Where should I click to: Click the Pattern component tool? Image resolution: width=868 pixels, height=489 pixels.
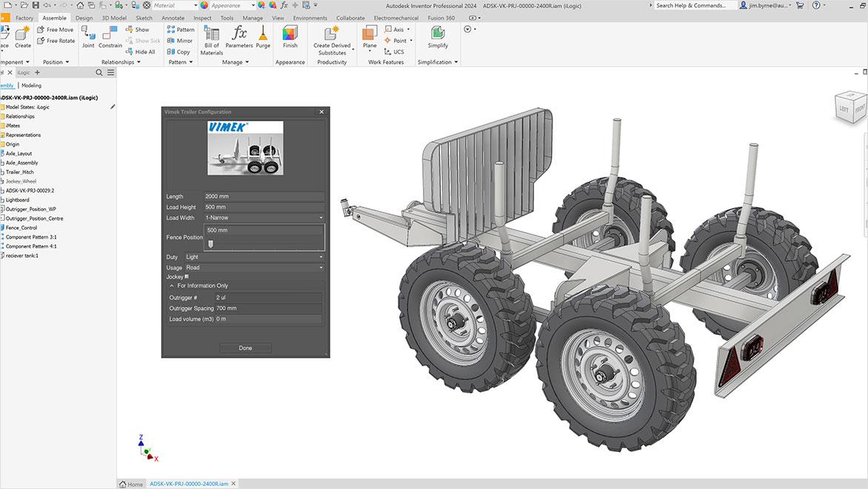181,30
